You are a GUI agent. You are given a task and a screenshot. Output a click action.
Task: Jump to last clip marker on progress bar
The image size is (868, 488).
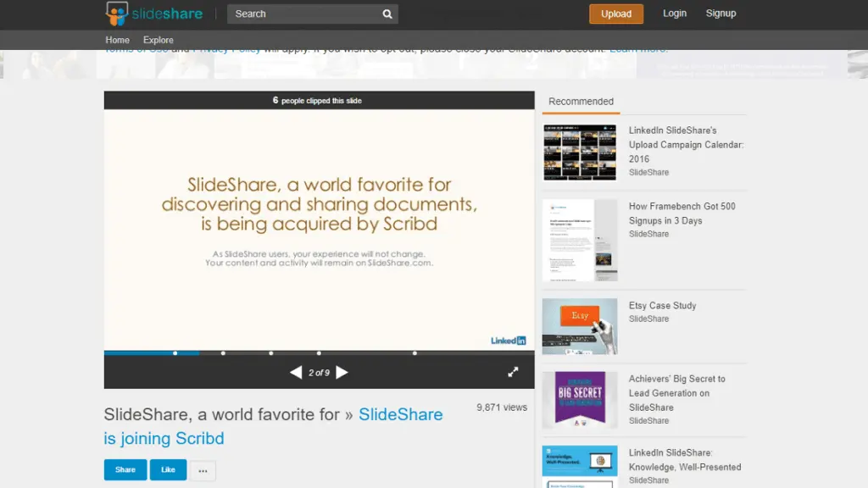[x=415, y=353]
